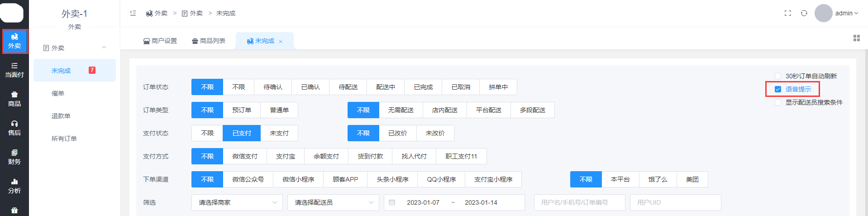Switch to the 商品列表 tab
The width and height of the screenshot is (868, 216).
click(x=209, y=41)
